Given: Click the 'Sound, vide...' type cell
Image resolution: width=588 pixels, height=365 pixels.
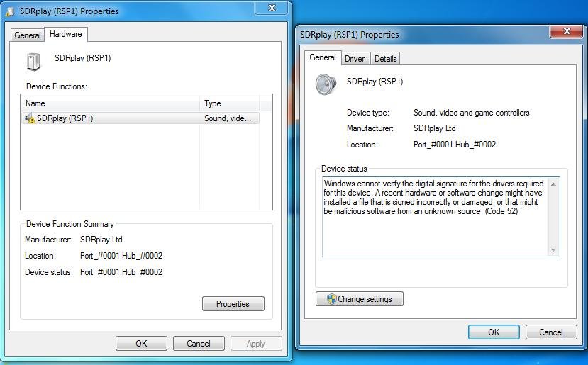Looking at the screenshot, I should tap(228, 118).
